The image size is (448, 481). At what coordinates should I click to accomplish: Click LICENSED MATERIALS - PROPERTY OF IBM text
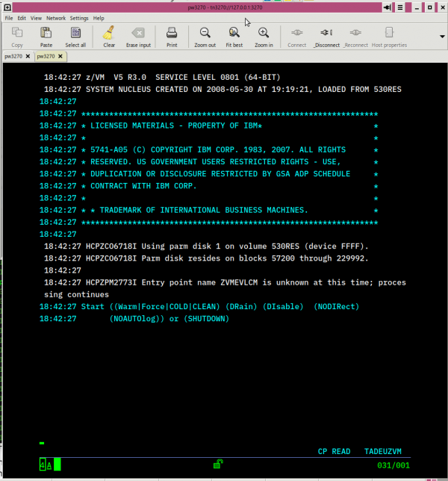click(176, 125)
